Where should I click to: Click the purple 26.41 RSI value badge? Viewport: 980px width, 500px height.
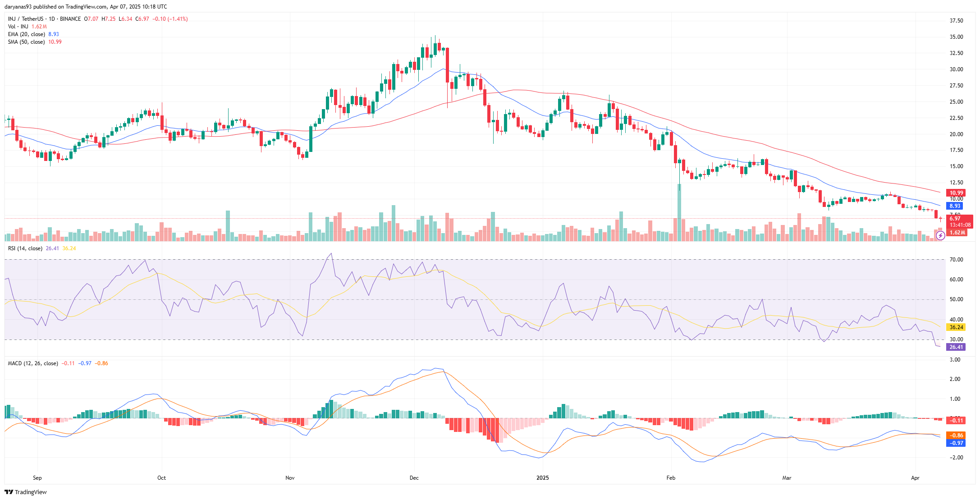956,347
